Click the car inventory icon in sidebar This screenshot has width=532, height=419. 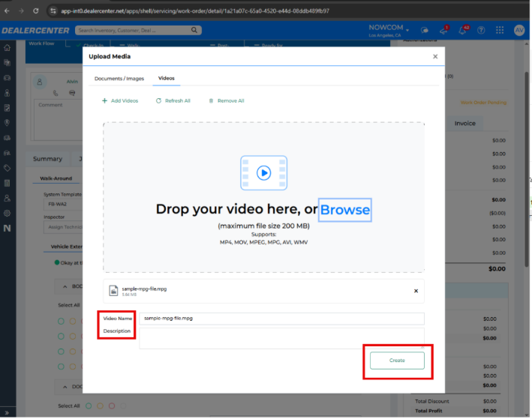pos(7,78)
